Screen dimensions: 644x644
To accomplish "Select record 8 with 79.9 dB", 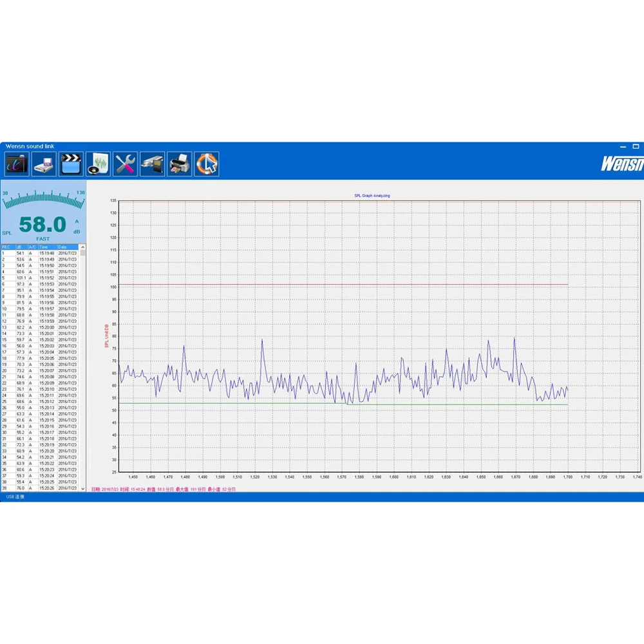I will tap(40, 296).
